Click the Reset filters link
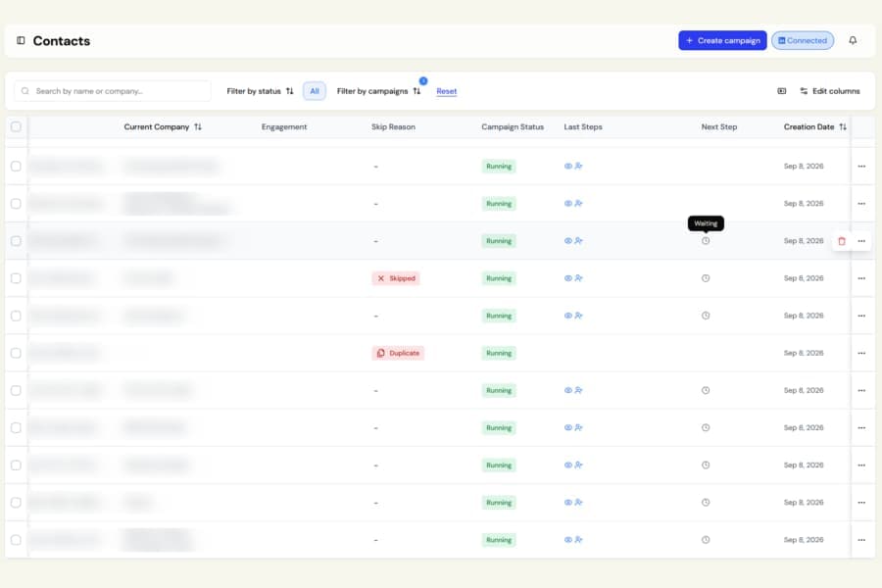This screenshot has width=882, height=588. (x=447, y=91)
